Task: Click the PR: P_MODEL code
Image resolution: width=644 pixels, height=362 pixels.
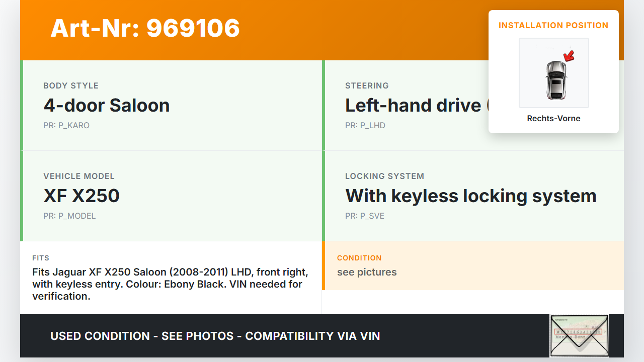Action: click(x=69, y=216)
